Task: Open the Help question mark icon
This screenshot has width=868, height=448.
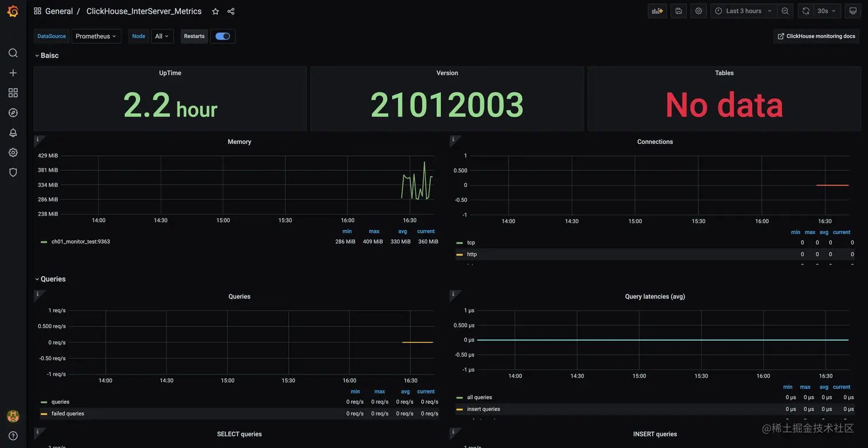Action: point(13,436)
